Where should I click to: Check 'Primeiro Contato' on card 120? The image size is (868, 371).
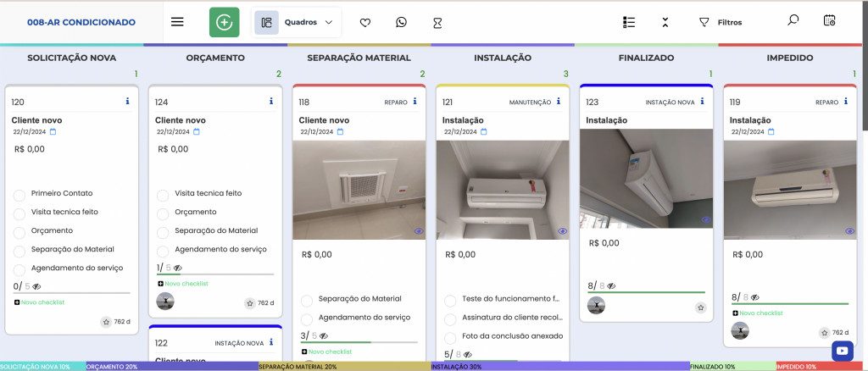[x=19, y=194]
